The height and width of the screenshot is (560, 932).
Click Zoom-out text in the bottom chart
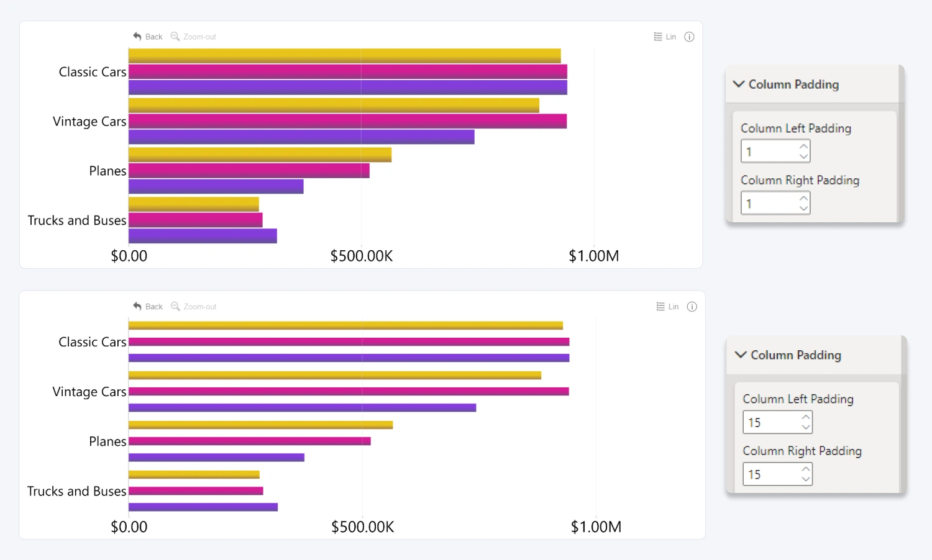pos(200,307)
